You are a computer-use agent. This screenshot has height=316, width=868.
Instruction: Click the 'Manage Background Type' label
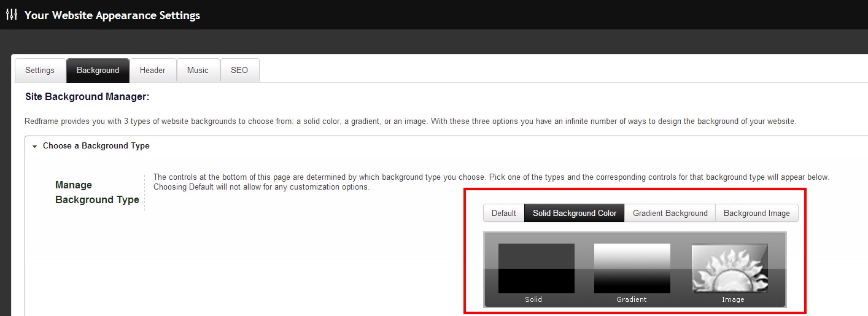(97, 192)
